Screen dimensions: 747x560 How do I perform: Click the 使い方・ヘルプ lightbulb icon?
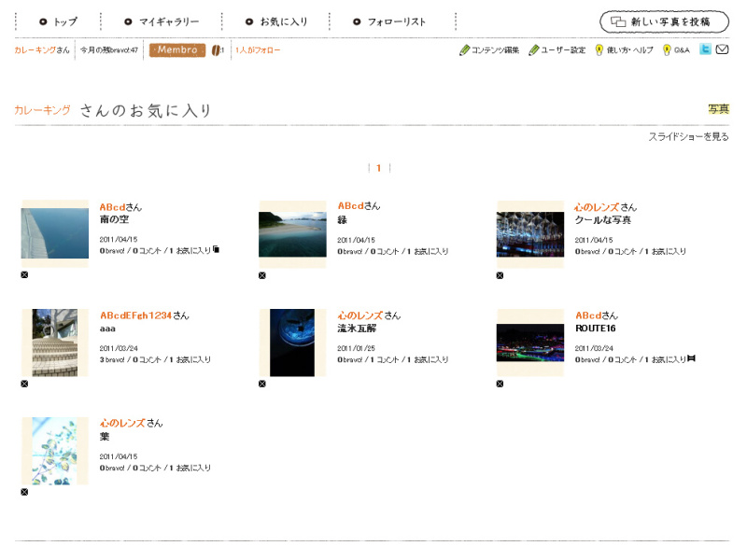599,51
